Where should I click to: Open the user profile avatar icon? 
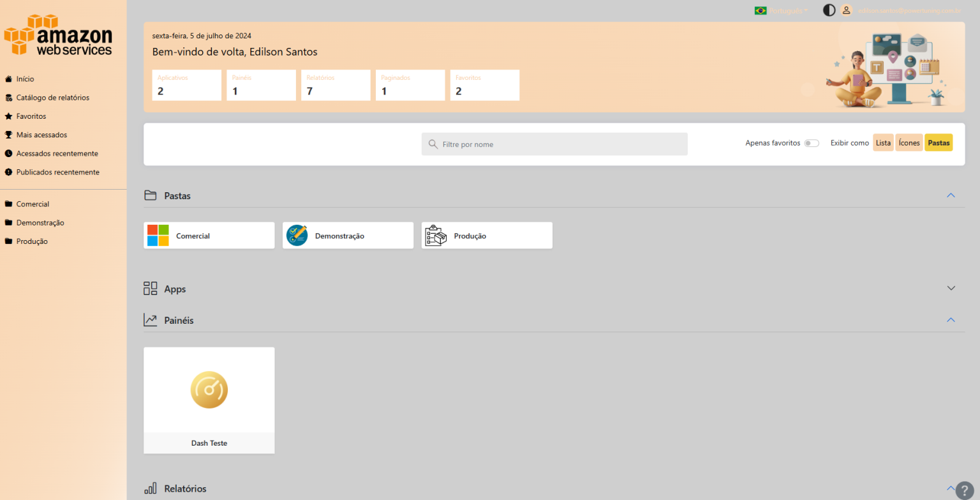point(846,10)
